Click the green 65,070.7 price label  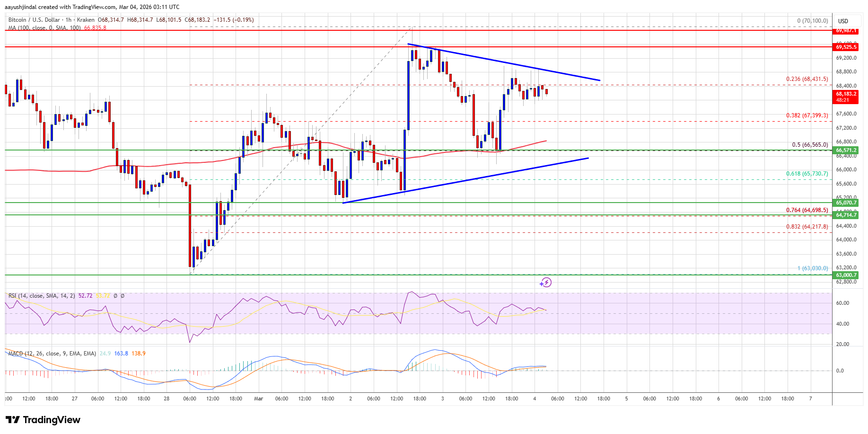846,203
